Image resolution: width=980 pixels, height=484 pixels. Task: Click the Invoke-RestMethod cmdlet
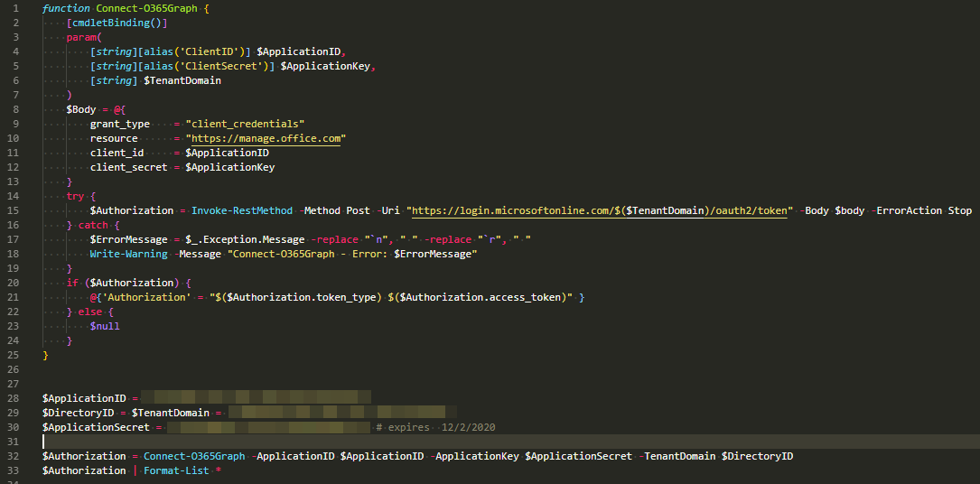pos(241,210)
